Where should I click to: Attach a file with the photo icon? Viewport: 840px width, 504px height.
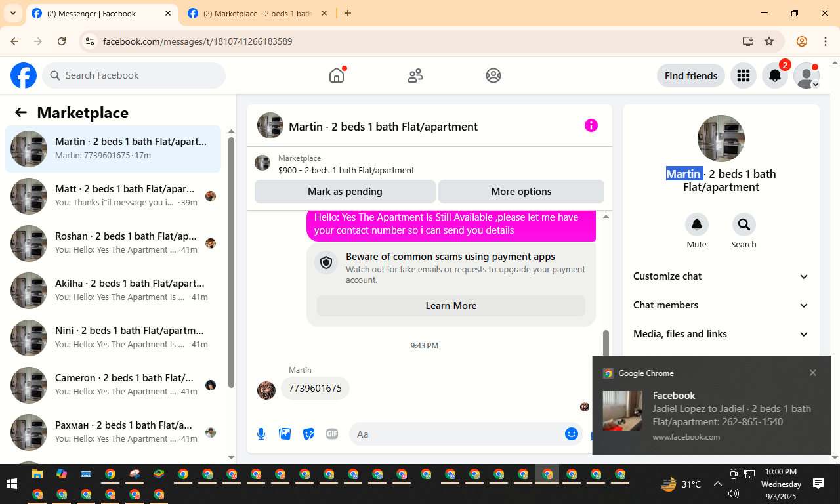point(285,434)
